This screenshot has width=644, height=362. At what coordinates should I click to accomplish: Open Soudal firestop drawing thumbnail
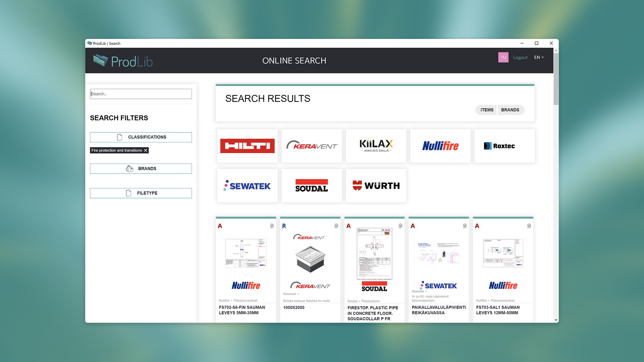pyautogui.click(x=374, y=254)
